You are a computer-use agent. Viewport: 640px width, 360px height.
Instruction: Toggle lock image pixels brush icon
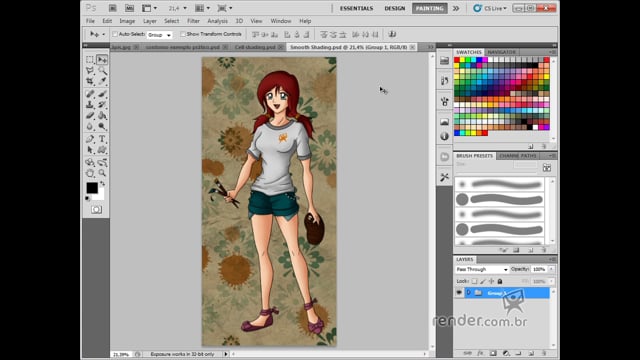pyautogui.click(x=483, y=281)
